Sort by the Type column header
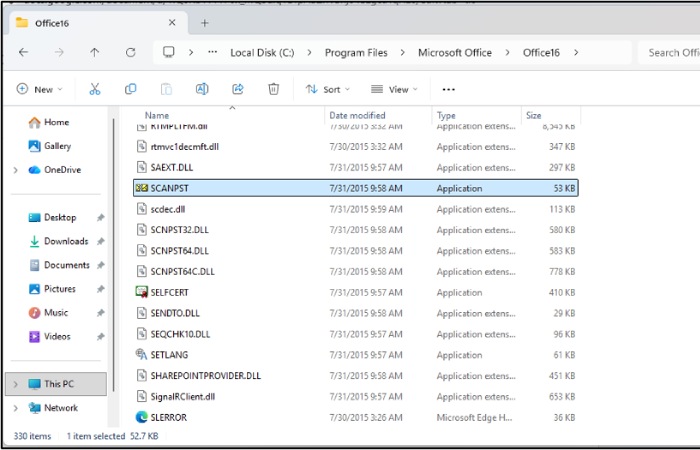The image size is (700, 450). click(x=446, y=116)
